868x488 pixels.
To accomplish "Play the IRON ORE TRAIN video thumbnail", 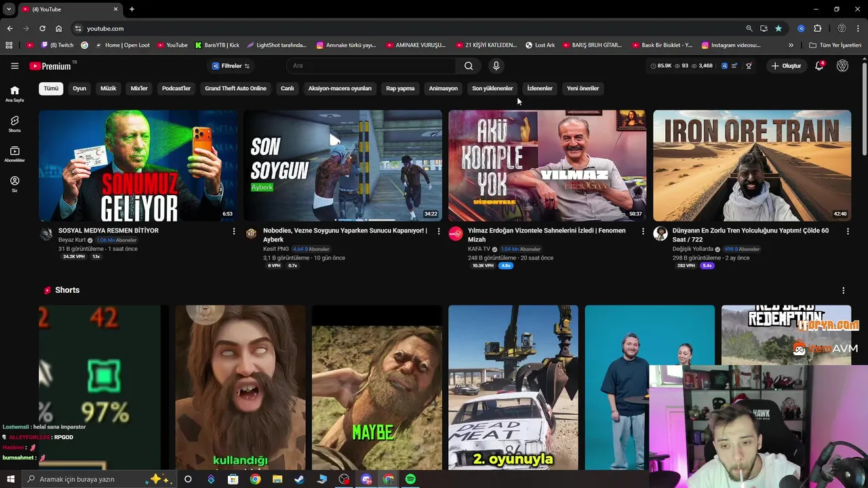I will pyautogui.click(x=751, y=165).
